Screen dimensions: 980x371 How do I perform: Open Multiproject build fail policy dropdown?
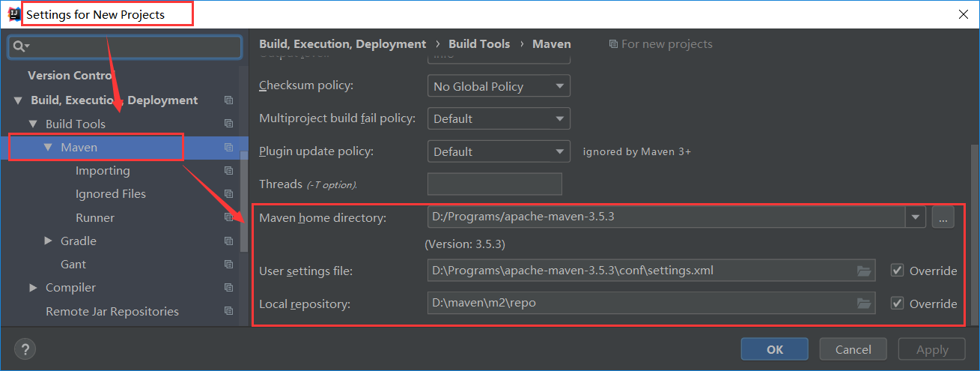[498, 118]
